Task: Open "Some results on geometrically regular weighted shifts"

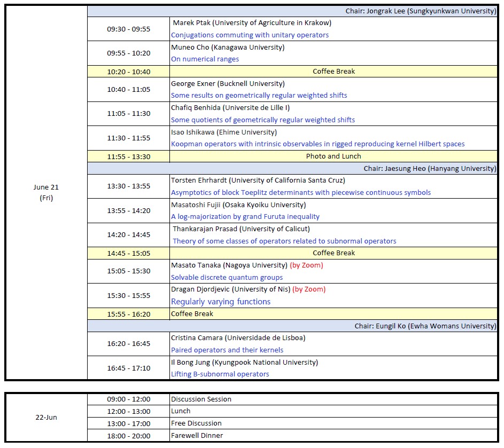Action: coord(259,95)
